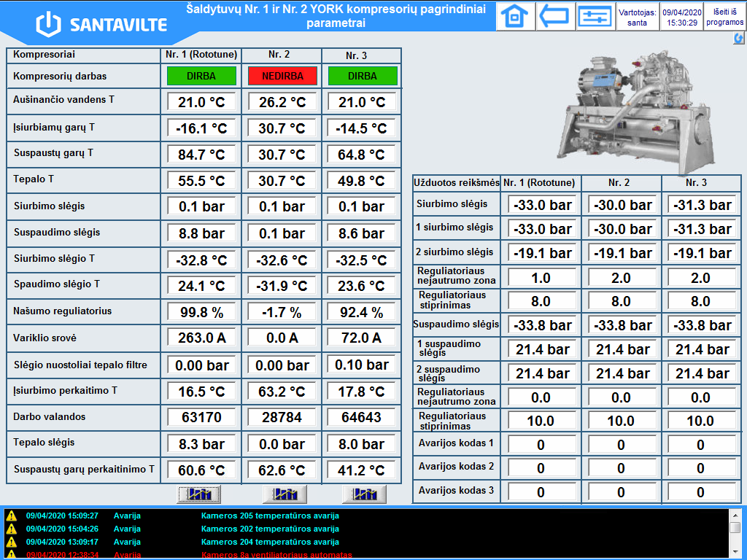This screenshot has height=560, width=747.
Task: Click Aušinančio vandens T value 26.2 °C
Action: [x=282, y=102]
